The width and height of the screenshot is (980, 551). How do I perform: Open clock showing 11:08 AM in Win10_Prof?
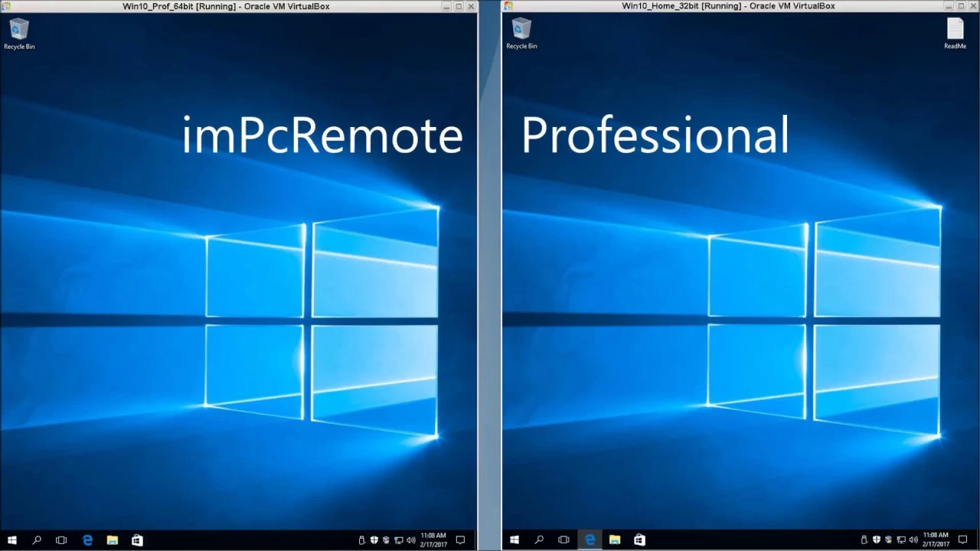pos(433,540)
